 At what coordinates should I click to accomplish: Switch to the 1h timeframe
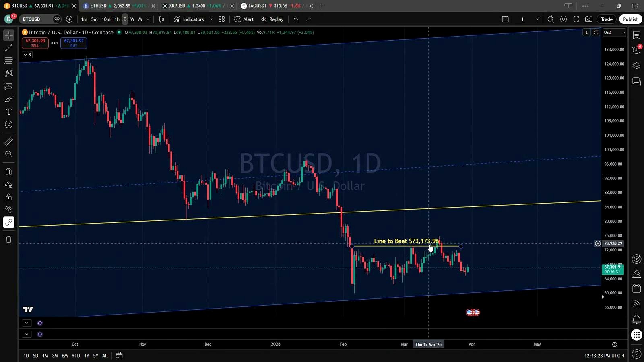coord(117,19)
